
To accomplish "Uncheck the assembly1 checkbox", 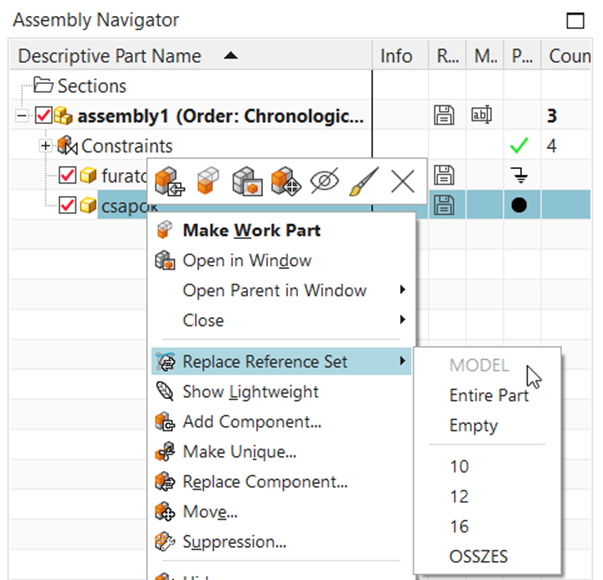I will coord(43,115).
